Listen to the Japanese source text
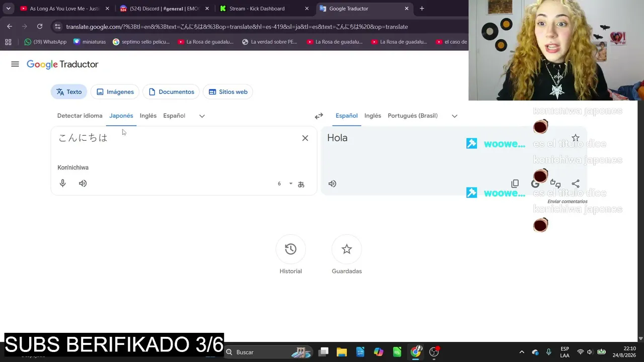644x362 pixels. [x=83, y=184]
